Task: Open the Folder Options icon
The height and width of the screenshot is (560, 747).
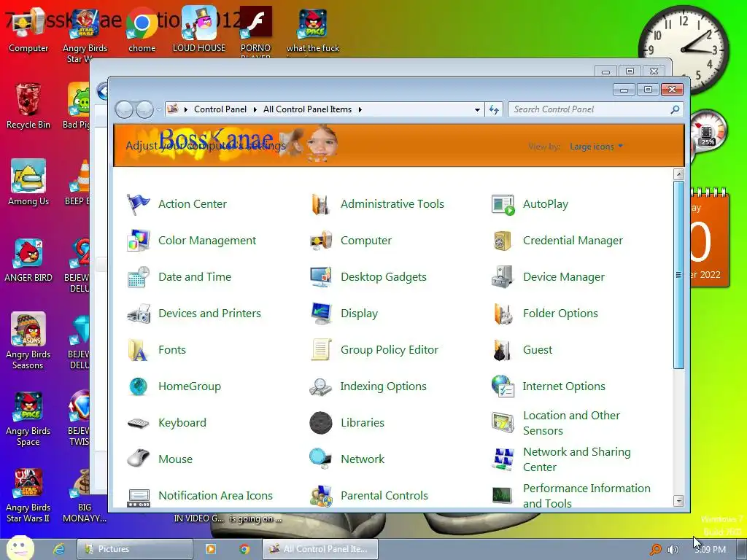Action: click(x=503, y=314)
